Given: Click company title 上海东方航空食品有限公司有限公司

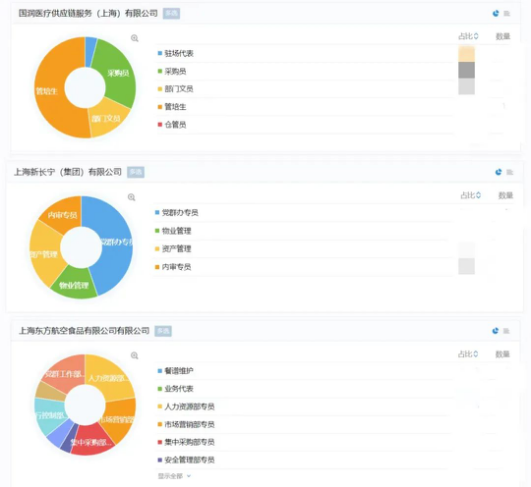Looking at the screenshot, I should coord(84,331).
